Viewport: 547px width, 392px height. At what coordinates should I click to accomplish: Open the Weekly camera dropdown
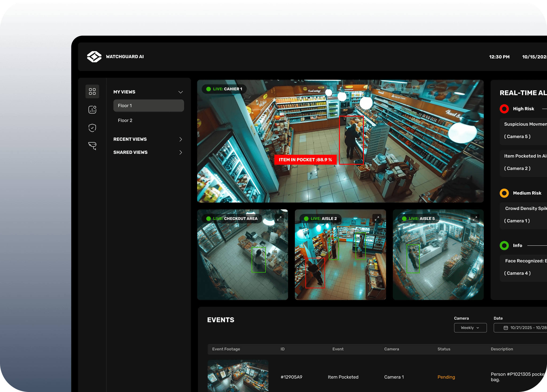tap(470, 328)
